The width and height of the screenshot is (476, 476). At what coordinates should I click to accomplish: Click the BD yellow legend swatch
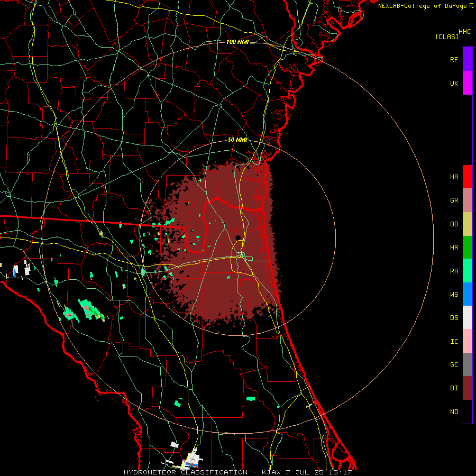point(467,224)
